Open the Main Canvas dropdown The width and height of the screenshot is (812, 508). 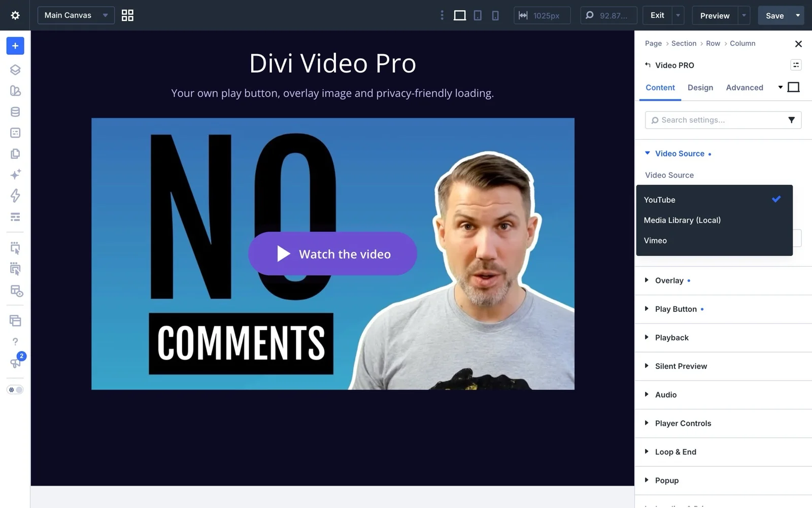coord(76,15)
